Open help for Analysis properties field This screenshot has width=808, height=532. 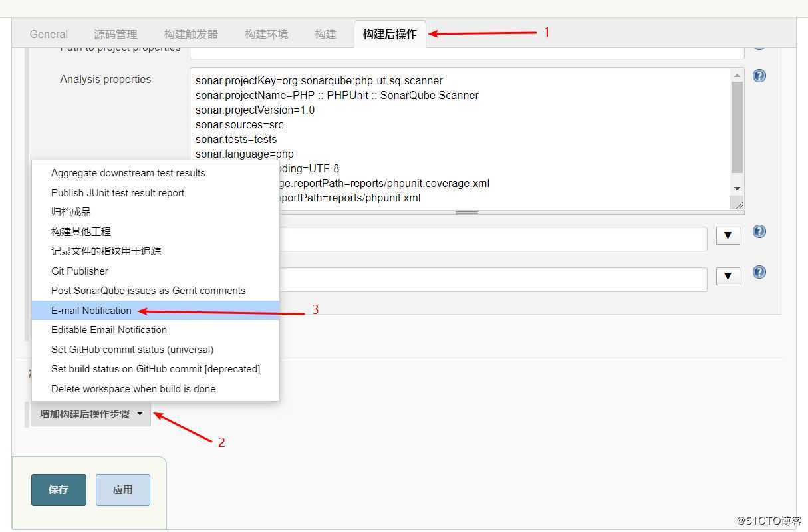(x=759, y=76)
